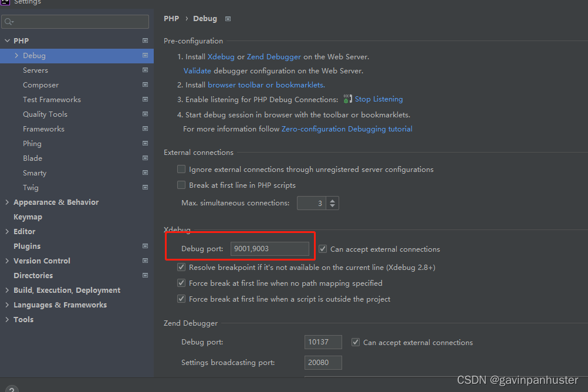Click Xdebug Debug port field 9001,9003
Screen dimensions: 588x392
point(269,249)
